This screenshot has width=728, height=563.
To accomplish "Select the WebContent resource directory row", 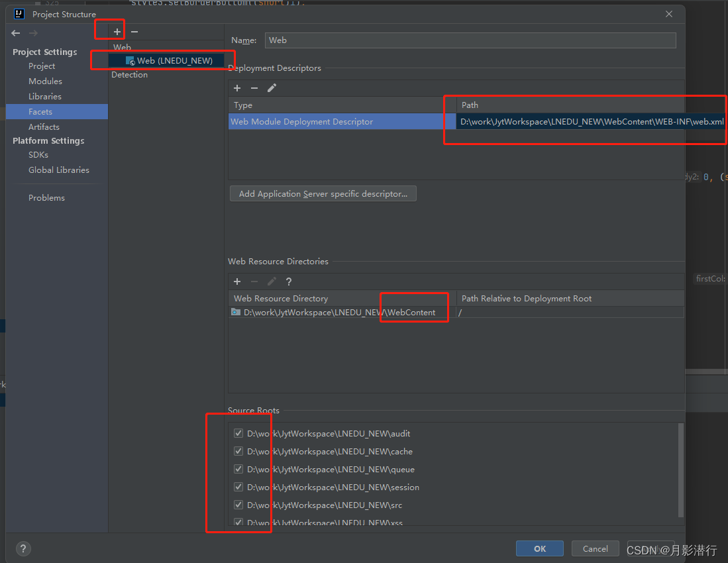I will [x=342, y=313].
